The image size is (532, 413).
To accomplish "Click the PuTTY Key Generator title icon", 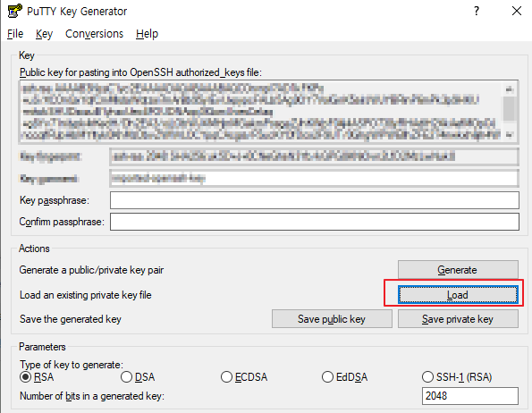I will point(14,11).
